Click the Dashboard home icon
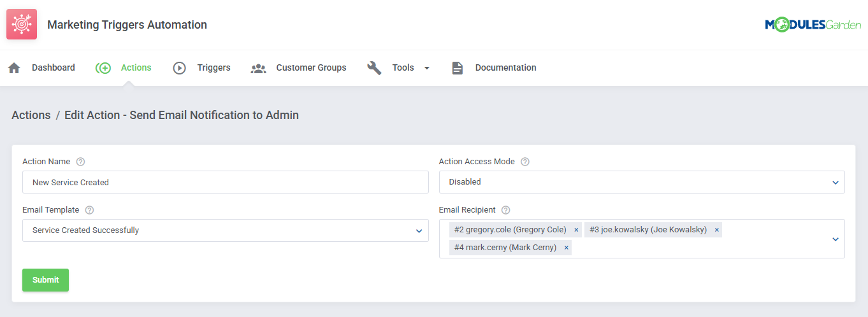868x317 pixels. (14, 68)
